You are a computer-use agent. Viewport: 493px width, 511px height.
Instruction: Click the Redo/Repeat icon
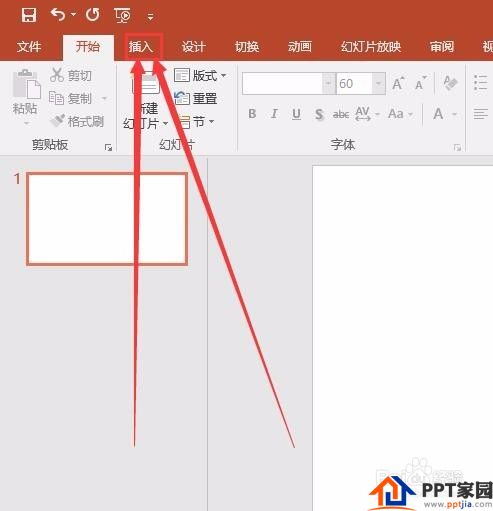click(92, 15)
